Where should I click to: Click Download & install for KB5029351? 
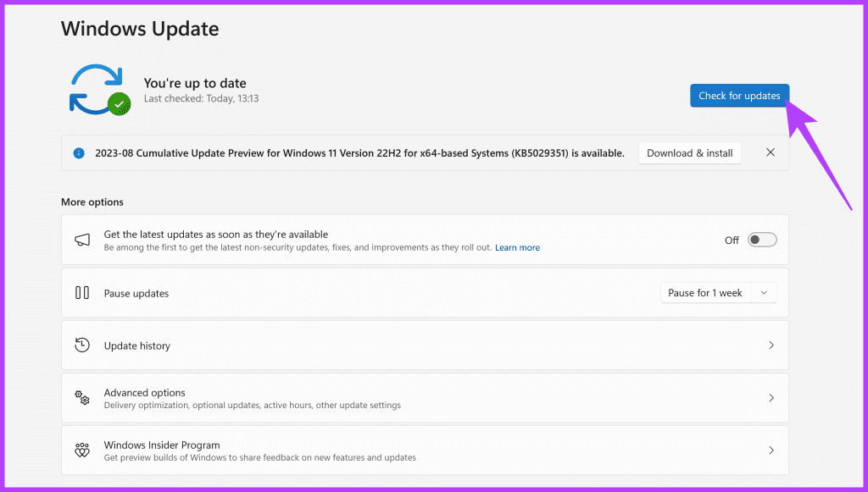[x=690, y=153]
